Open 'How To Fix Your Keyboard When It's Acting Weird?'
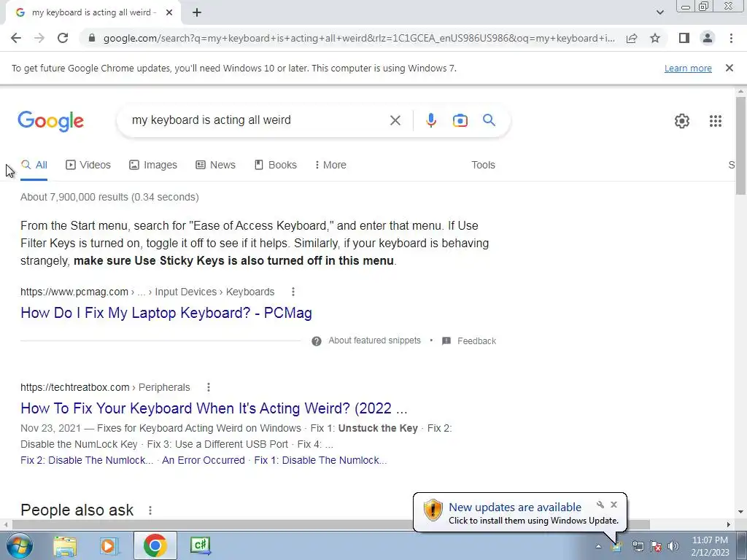 point(214,408)
